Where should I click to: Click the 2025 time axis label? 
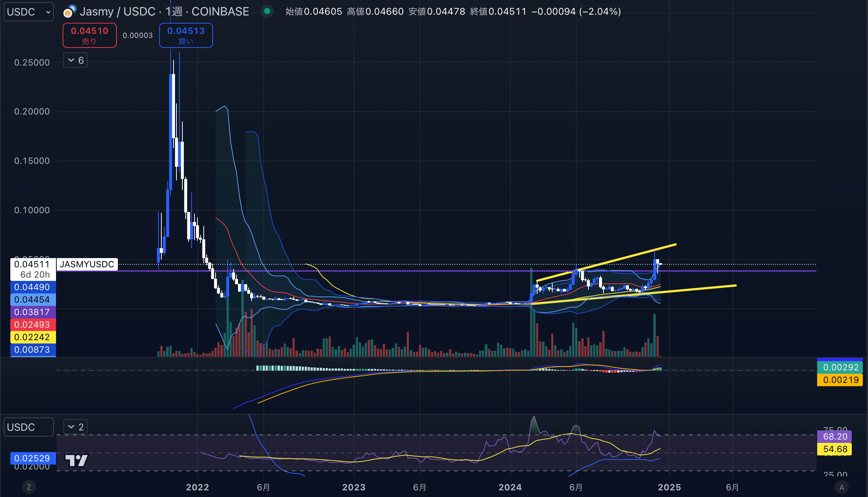(x=669, y=487)
